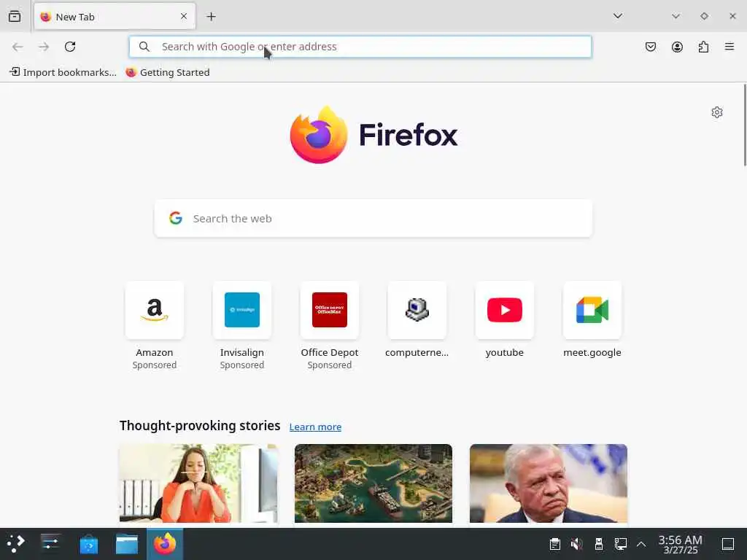Viewport: 747px width, 560px height.
Task: Expand hidden system tray icons arrow
Action: click(x=641, y=544)
